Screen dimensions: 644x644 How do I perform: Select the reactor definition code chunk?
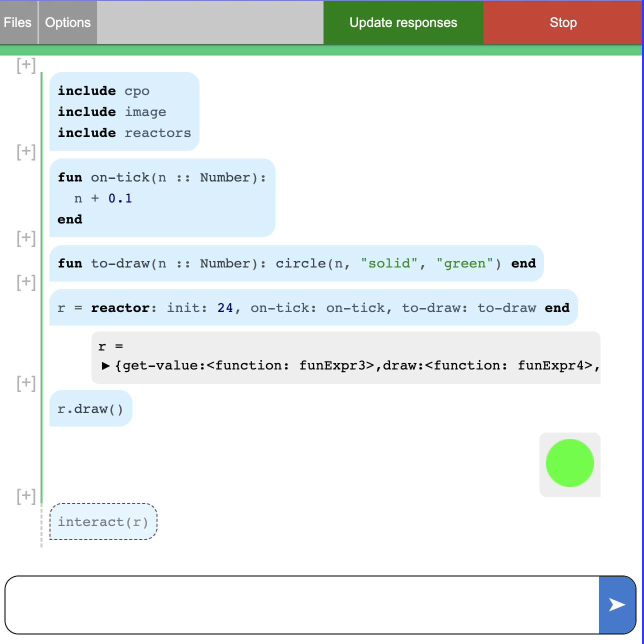313,307
